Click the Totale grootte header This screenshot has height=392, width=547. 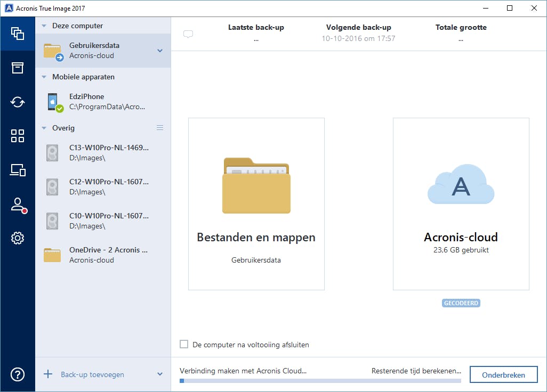pyautogui.click(x=461, y=27)
